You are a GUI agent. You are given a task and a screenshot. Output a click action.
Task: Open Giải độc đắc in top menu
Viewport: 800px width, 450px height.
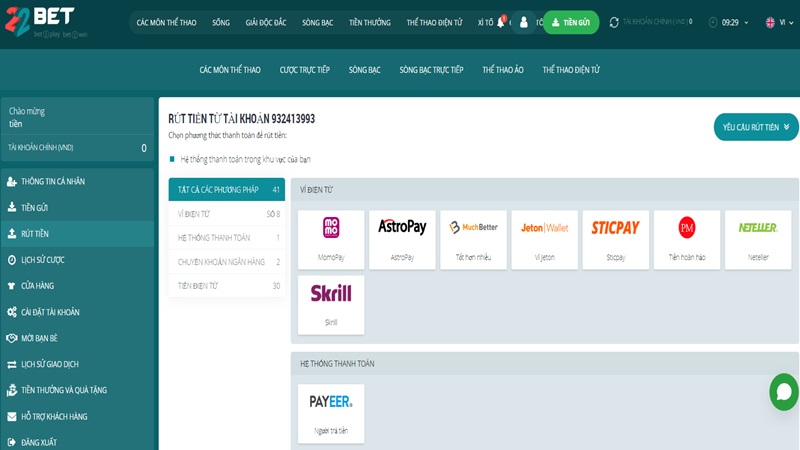coord(266,22)
